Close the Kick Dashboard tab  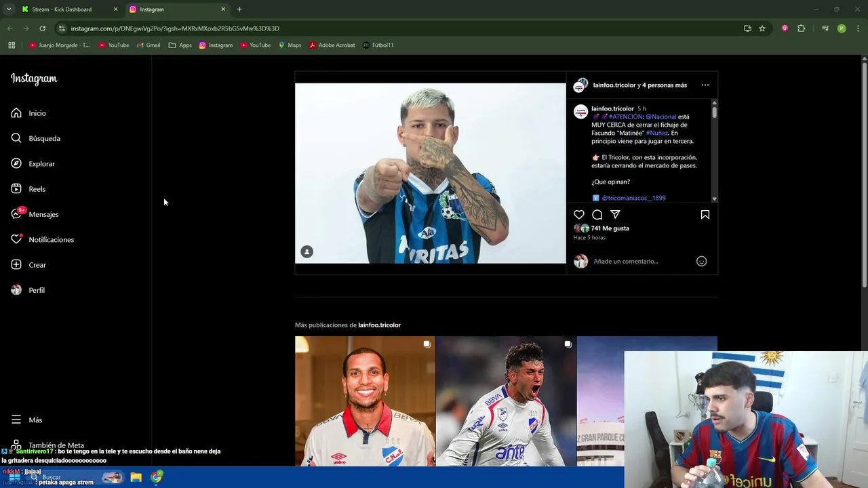115,9
